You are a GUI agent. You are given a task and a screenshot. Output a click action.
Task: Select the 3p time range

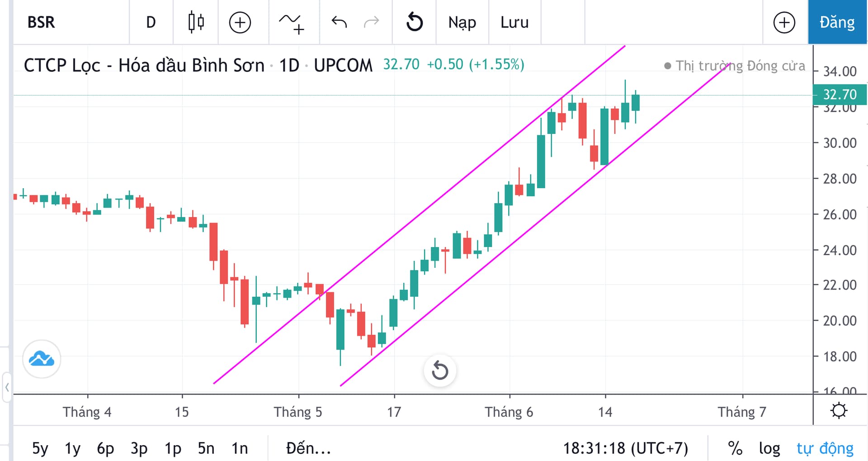(139, 448)
